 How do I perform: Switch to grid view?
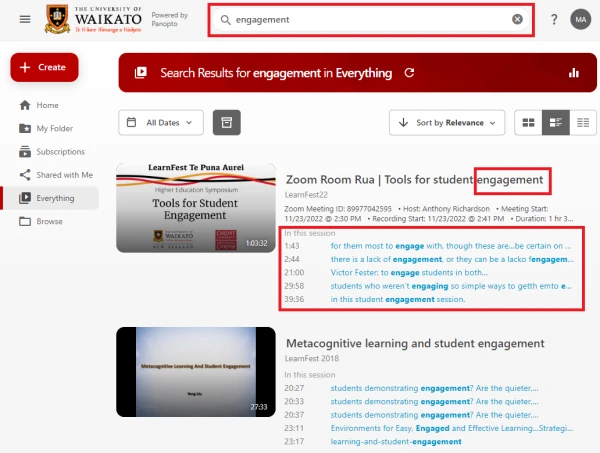click(x=528, y=122)
